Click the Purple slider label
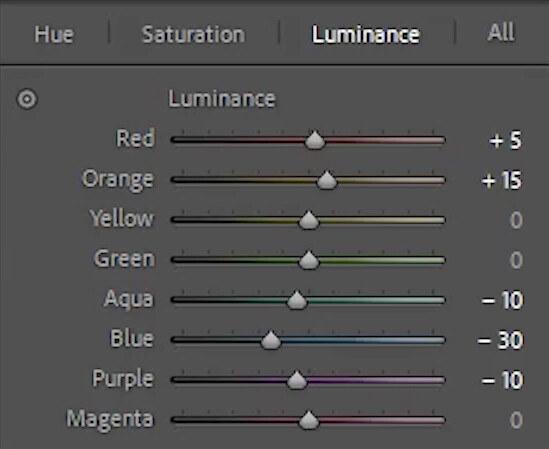Screen dimensions: 549x449 (x=123, y=380)
